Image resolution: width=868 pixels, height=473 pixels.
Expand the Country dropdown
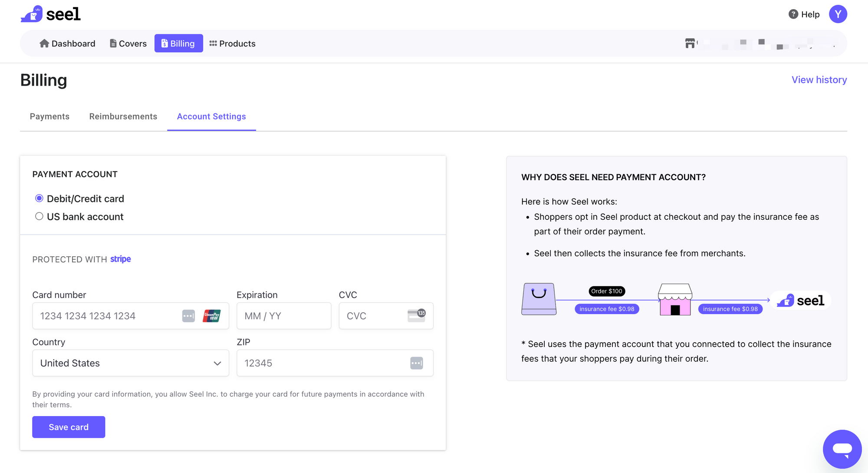(130, 363)
